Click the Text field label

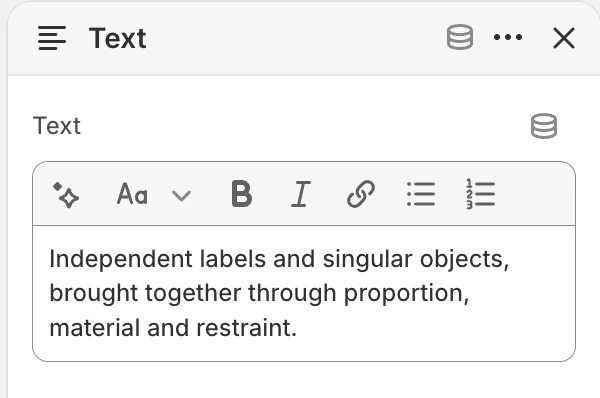point(57,126)
